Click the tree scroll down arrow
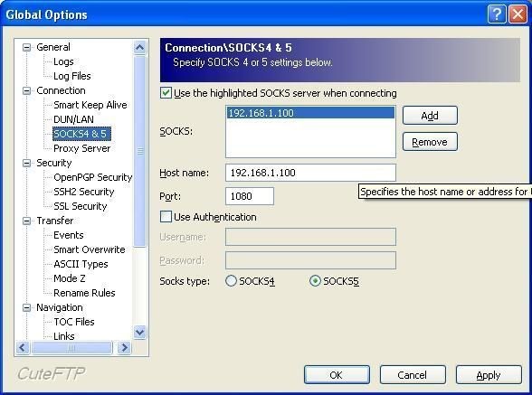Image resolution: width=532 pixels, height=395 pixels. tap(139, 332)
